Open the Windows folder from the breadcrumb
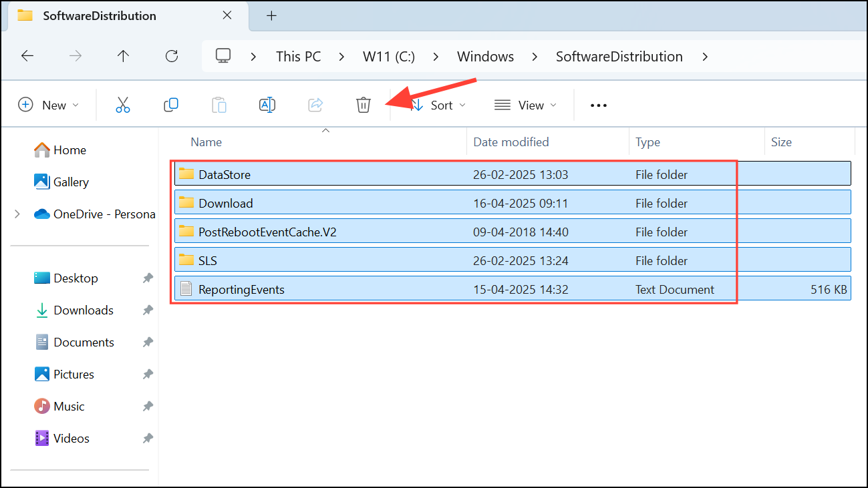The height and width of the screenshot is (488, 868). (x=485, y=56)
